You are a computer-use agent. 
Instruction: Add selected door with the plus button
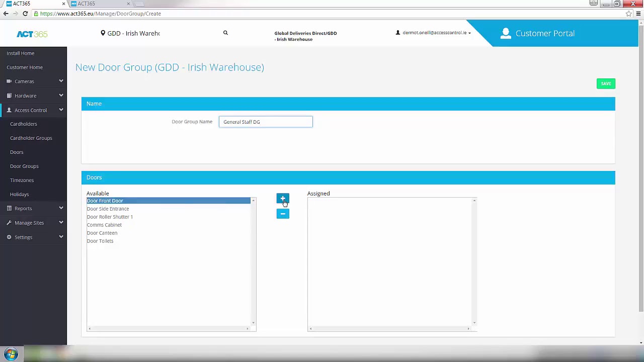pos(283,199)
